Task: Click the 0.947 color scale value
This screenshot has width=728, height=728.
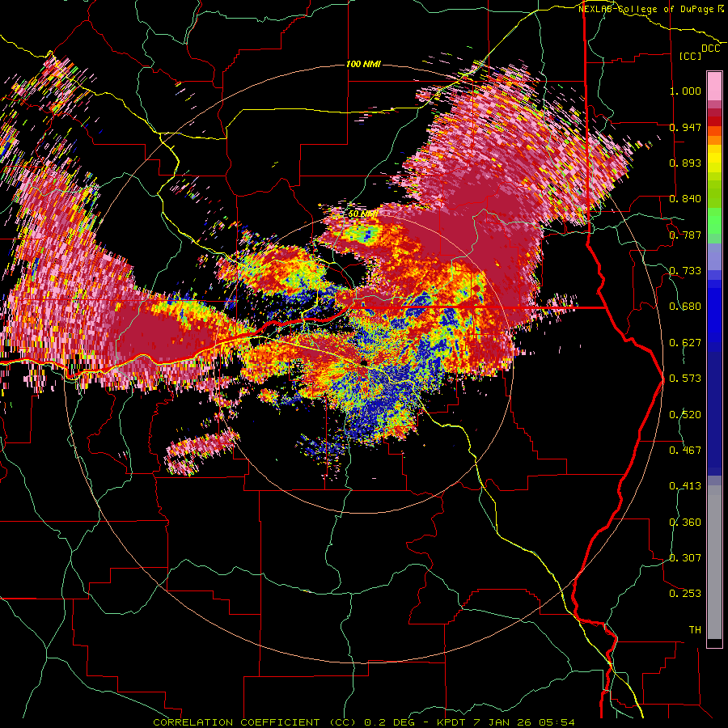Action: pyautogui.click(x=685, y=127)
